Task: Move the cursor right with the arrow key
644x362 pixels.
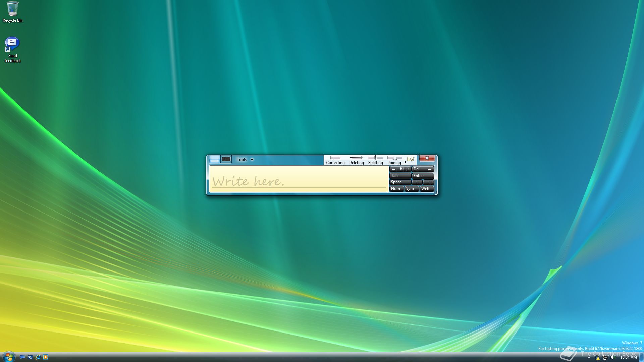Action: pos(429,182)
